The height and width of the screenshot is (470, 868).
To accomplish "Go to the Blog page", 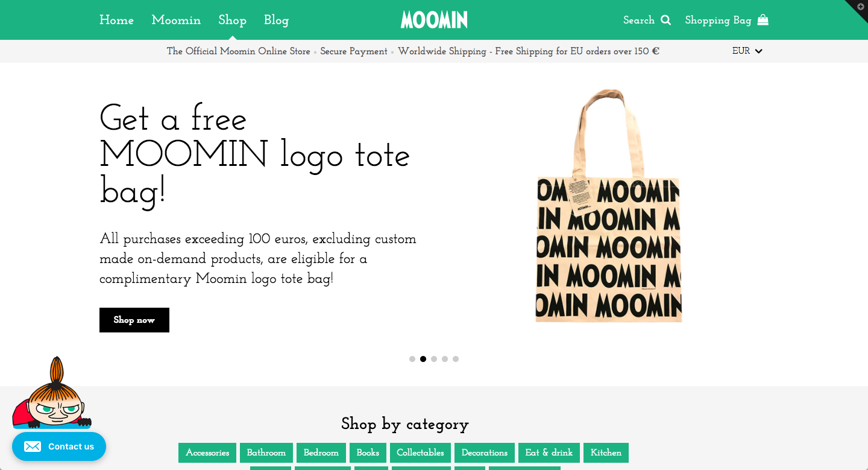I will tap(276, 20).
